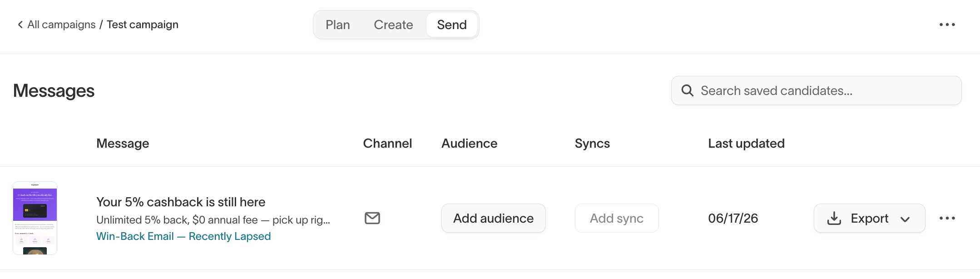The height and width of the screenshot is (279, 980).
Task: Switch to the Create tab
Action: (x=393, y=25)
